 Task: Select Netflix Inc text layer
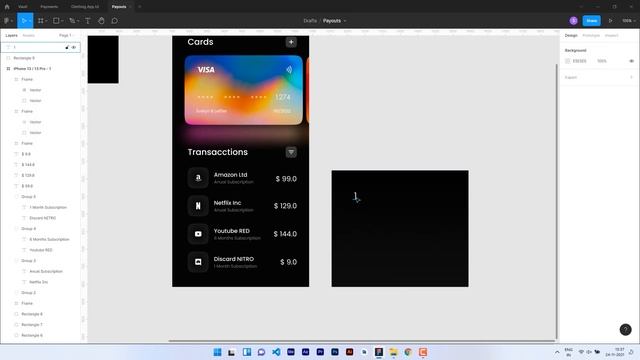pyautogui.click(x=38, y=282)
